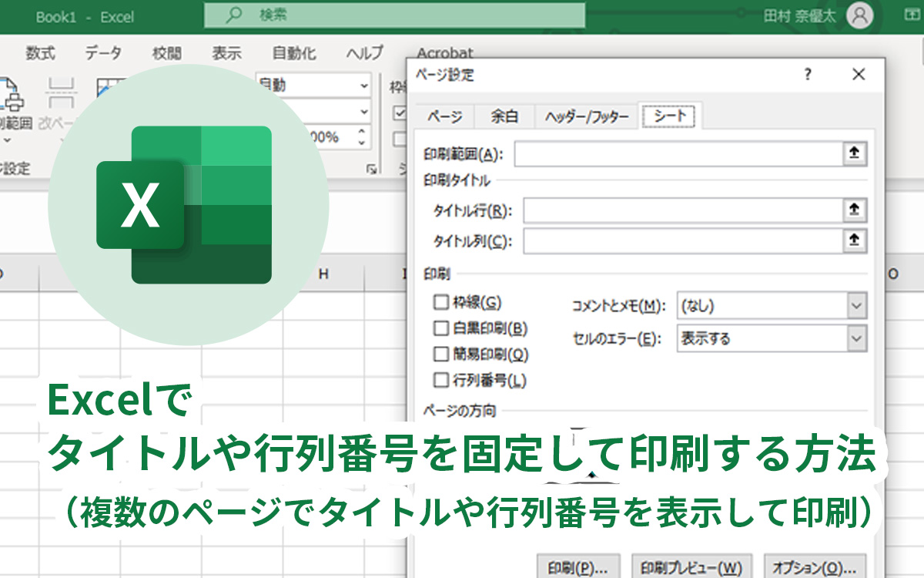Click the user name 田村 奈優太

798,16
